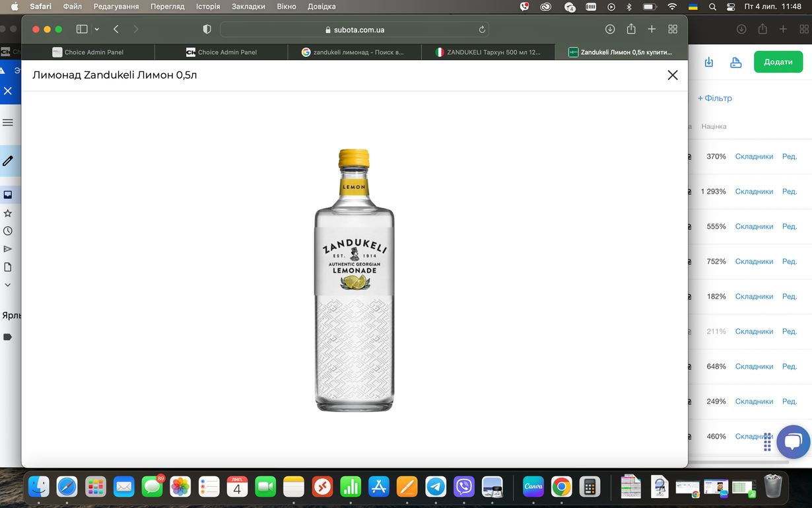812x508 pixels.
Task: Click the hamburger menu in background window
Action: [x=8, y=122]
